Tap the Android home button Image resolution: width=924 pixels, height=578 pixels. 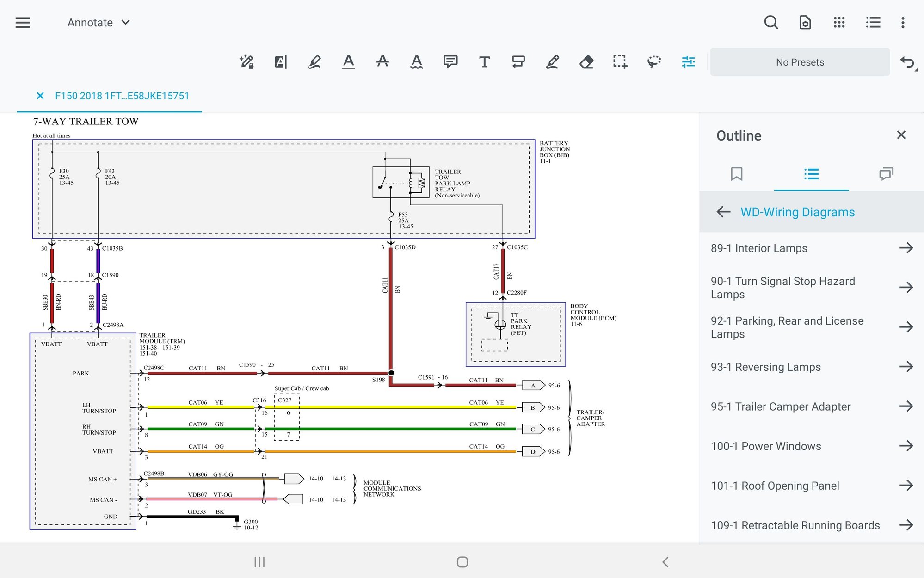tap(462, 562)
